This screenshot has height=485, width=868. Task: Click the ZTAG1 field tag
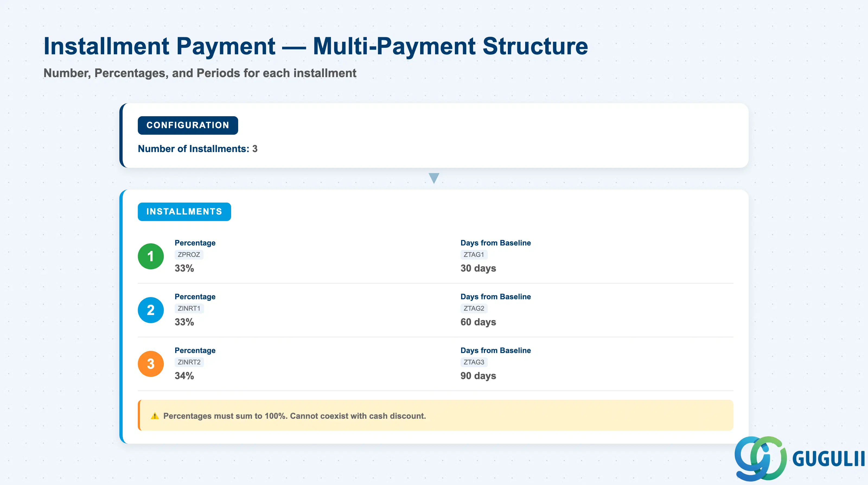[x=474, y=255]
